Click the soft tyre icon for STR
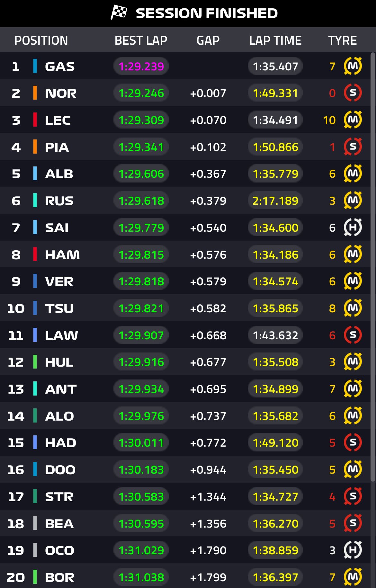The width and height of the screenshot is (376, 588). click(x=353, y=496)
